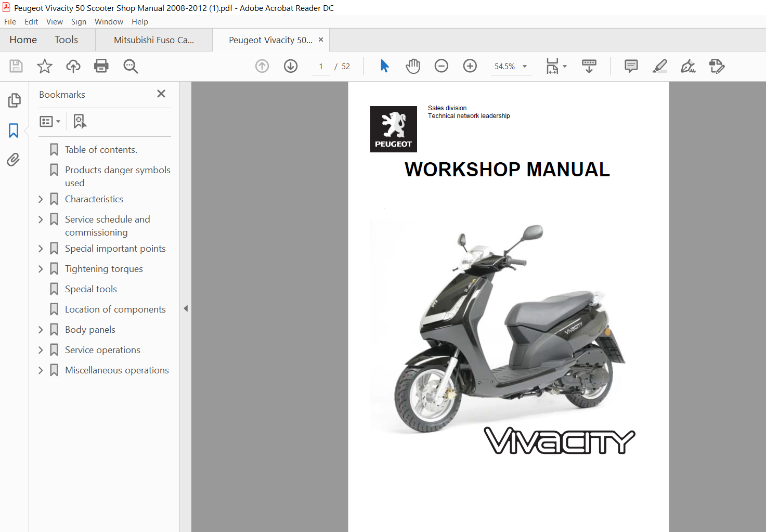Collapse the navigation pane arrow
The height and width of the screenshot is (532, 766).
[186, 308]
